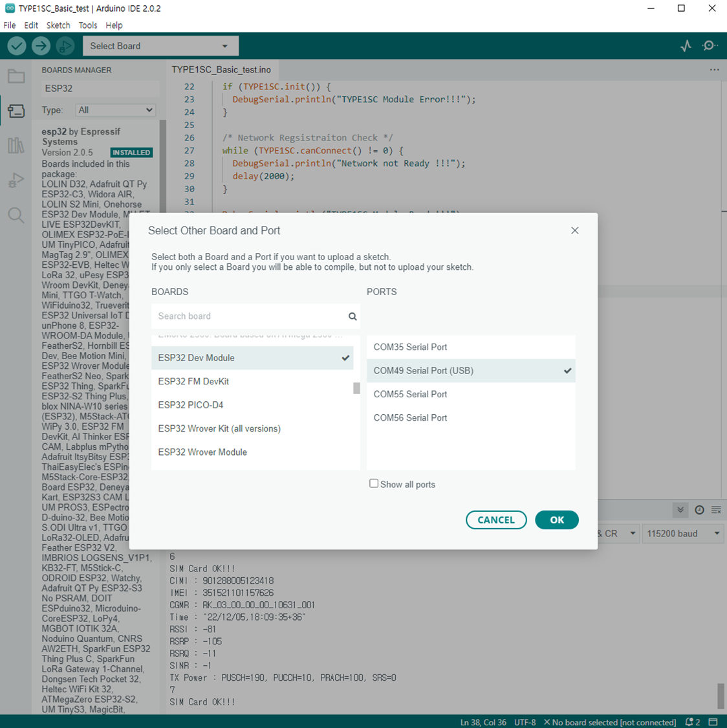Select ESP32 FM DevKit board

(x=252, y=382)
